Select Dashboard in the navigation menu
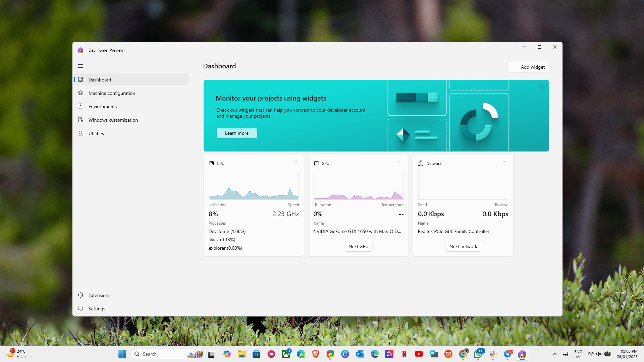This screenshot has width=644, height=362. (100, 79)
